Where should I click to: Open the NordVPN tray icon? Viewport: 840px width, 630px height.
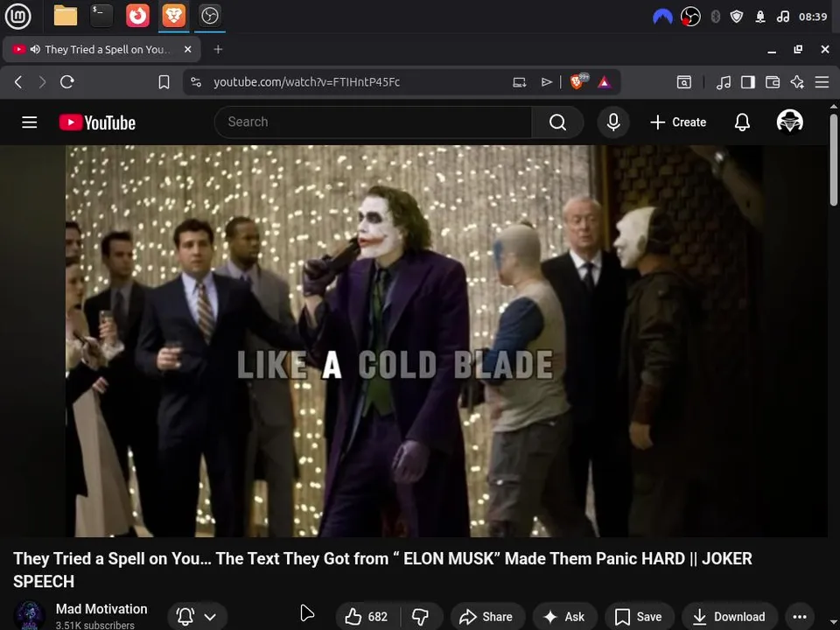662,17
